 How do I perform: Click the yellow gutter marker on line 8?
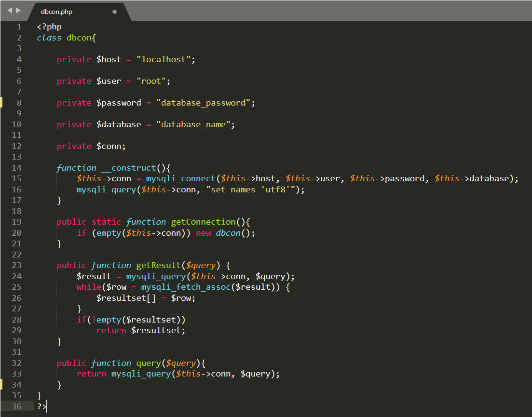1,103
